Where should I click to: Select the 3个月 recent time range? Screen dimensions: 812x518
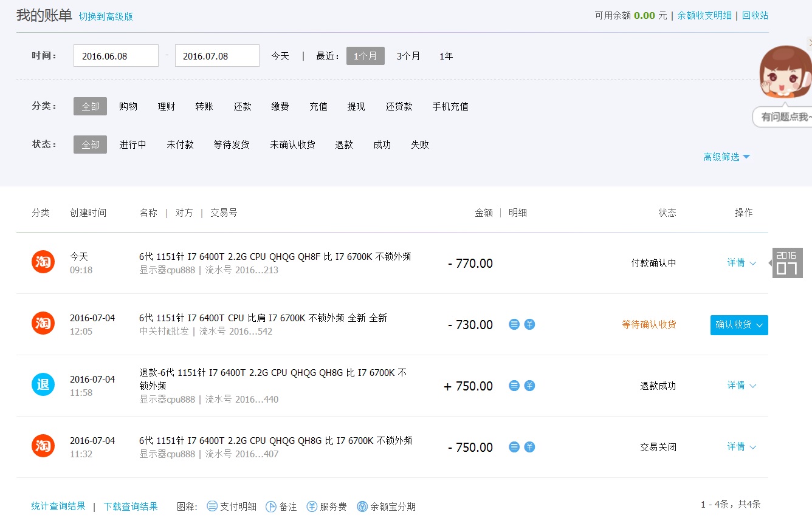tap(408, 56)
